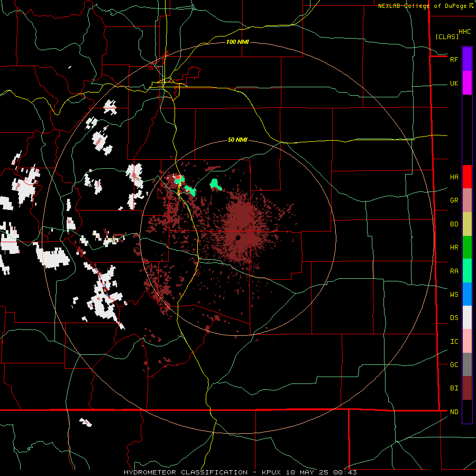Click the KPUX station identifier

click(x=271, y=472)
